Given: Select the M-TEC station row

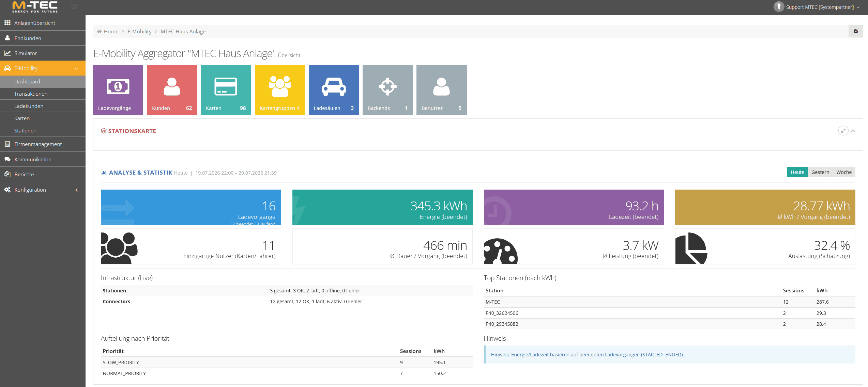Looking at the screenshot, I should (669, 302).
